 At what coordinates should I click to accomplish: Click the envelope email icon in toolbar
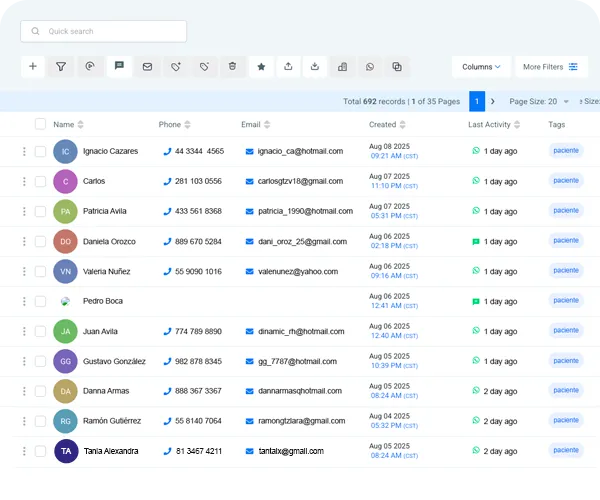[x=147, y=67]
